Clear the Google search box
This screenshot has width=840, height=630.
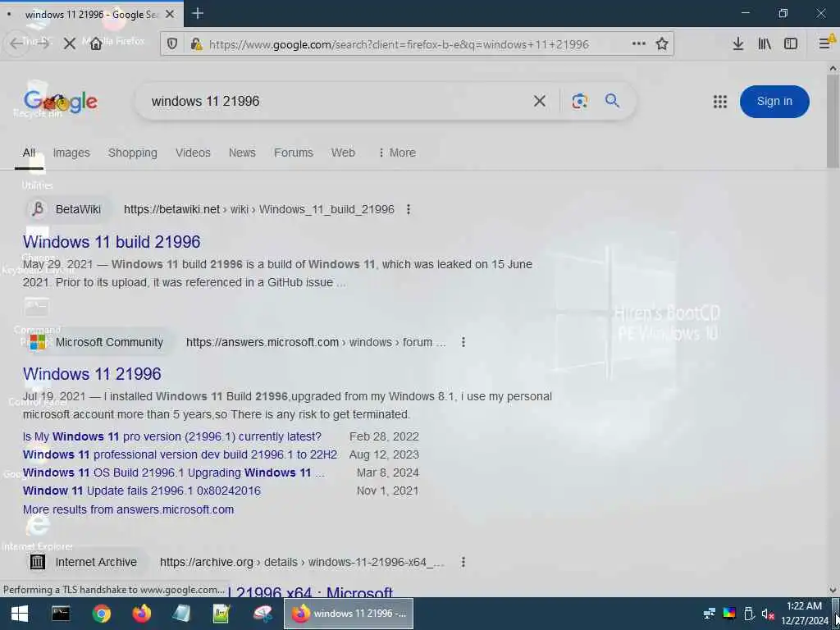click(x=540, y=101)
